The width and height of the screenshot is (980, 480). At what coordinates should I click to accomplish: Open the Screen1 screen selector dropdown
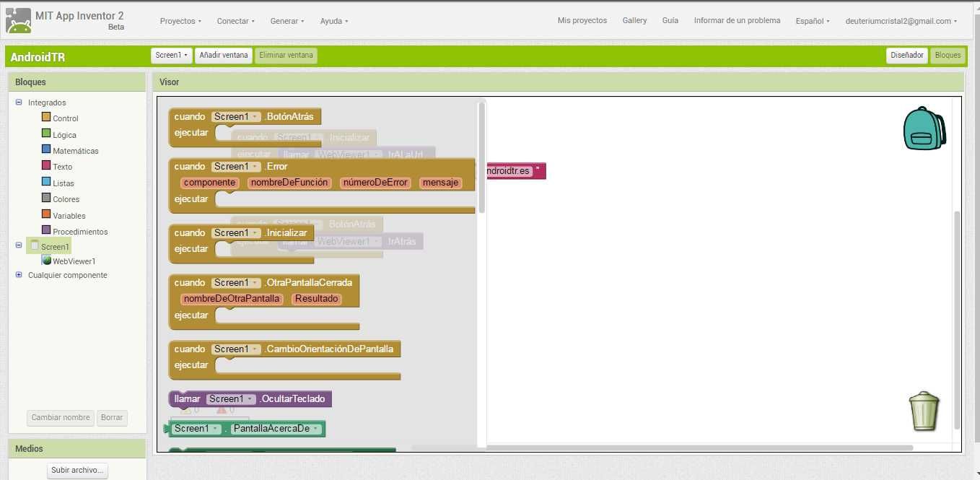coord(172,56)
